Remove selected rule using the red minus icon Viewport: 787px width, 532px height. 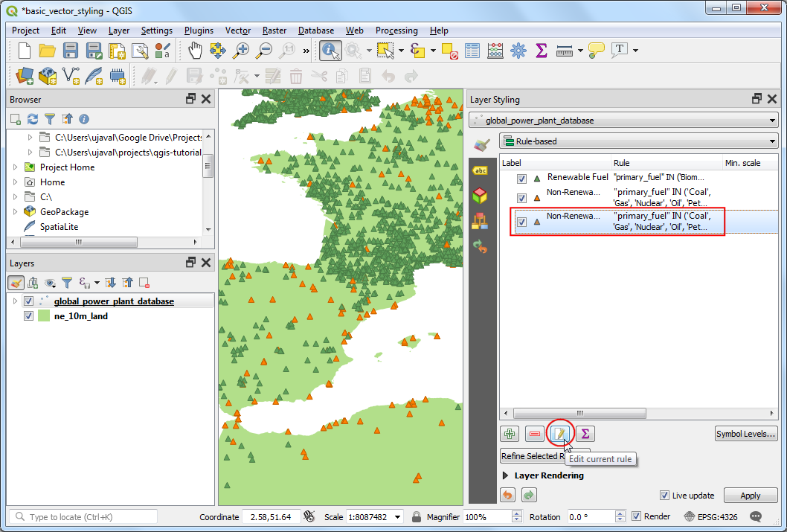[534, 434]
